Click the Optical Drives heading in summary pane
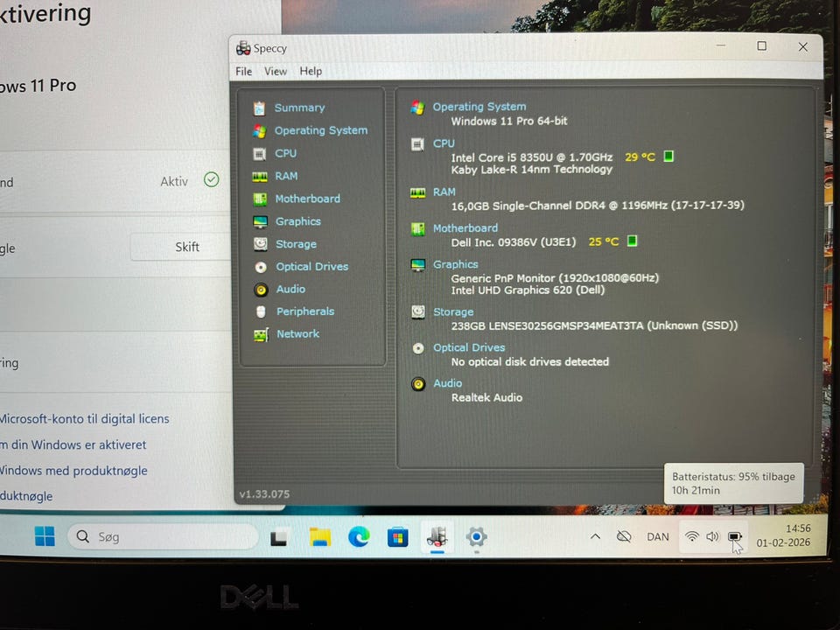Image resolution: width=840 pixels, height=630 pixels. coord(469,347)
